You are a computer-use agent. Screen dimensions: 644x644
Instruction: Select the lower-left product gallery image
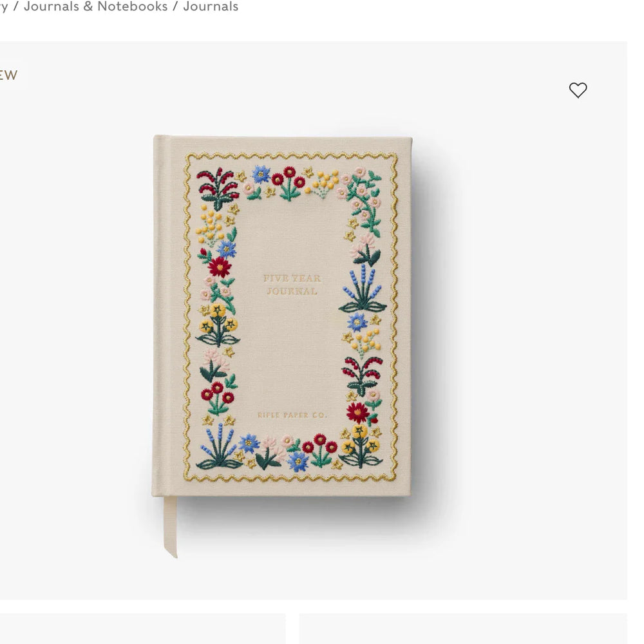coord(142,629)
